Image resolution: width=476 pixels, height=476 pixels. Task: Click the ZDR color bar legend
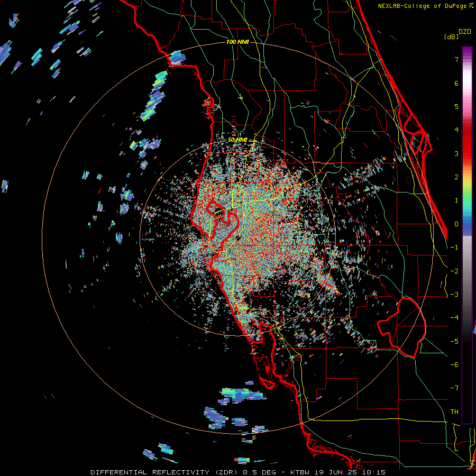click(467, 235)
